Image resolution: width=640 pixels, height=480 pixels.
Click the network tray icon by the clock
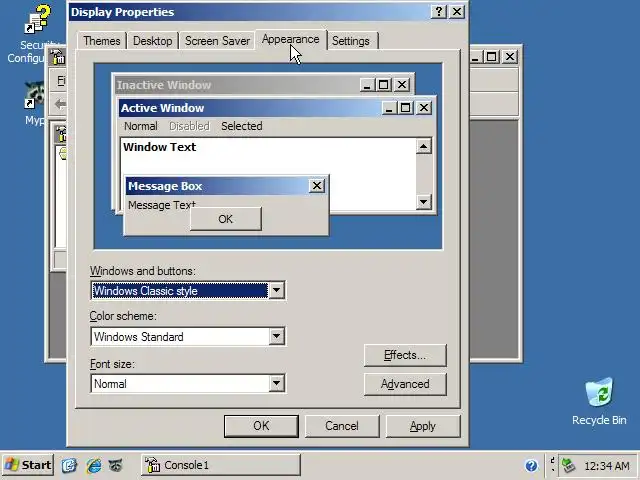[568, 465]
